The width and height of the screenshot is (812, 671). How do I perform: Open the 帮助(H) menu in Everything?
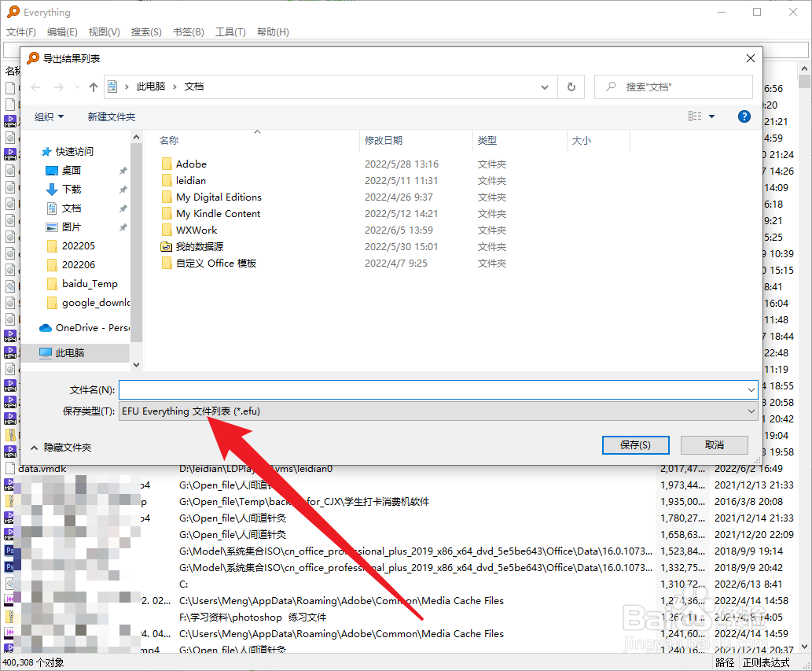[273, 32]
